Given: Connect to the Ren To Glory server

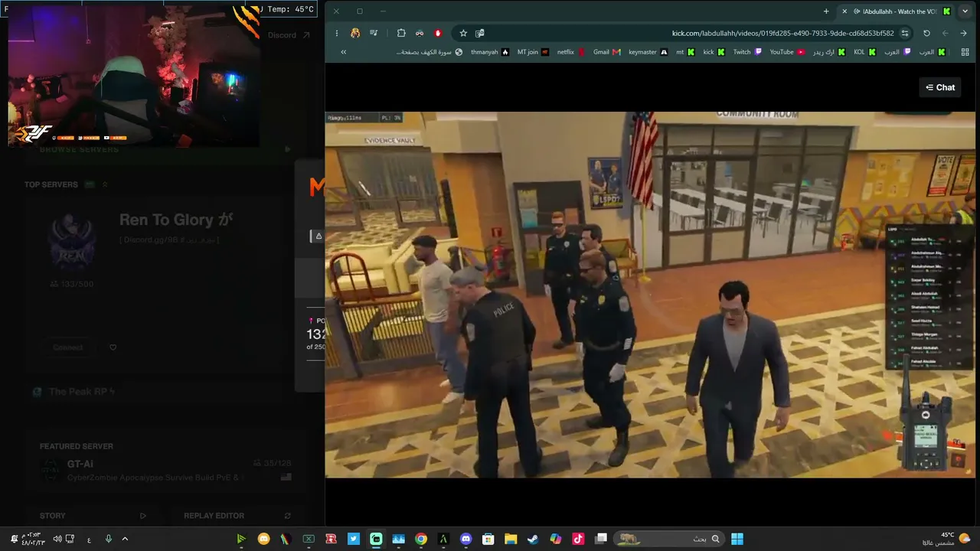Looking at the screenshot, I should click(68, 347).
